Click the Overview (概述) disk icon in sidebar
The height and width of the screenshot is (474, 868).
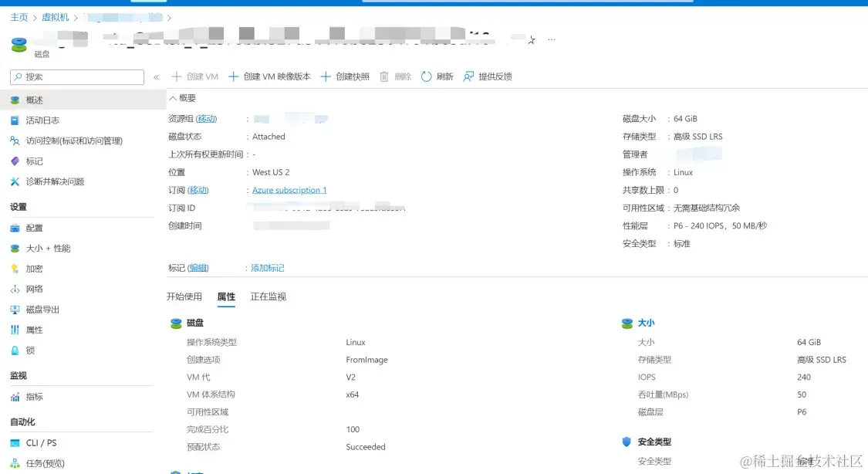point(15,100)
